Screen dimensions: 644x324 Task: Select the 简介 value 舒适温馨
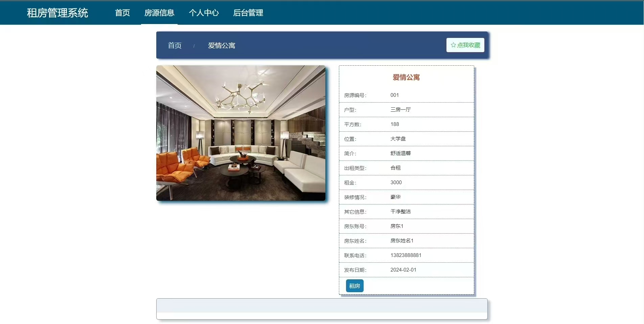[400, 153]
